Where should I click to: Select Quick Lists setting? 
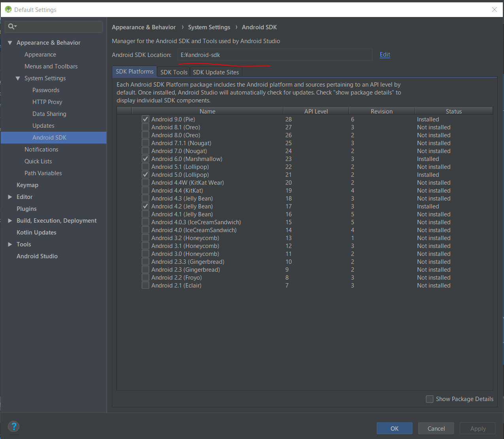point(38,161)
